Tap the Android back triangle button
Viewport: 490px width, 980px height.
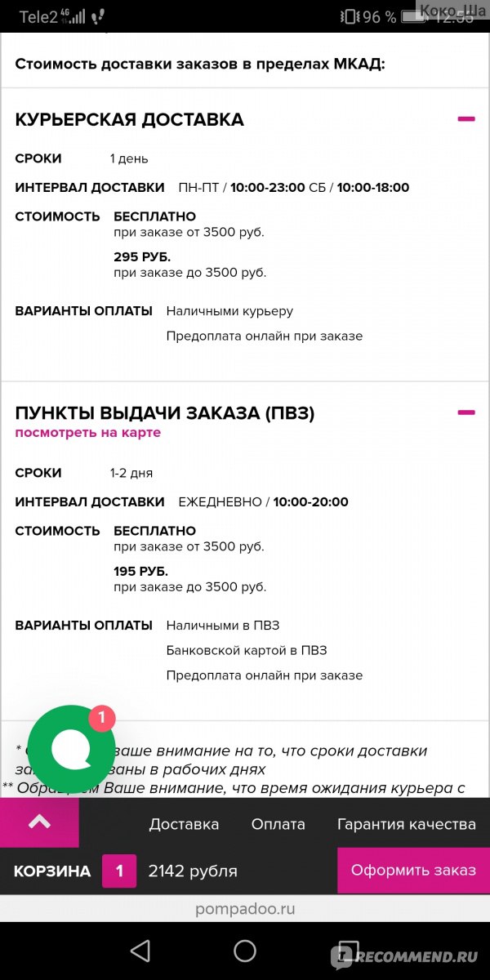(140, 951)
